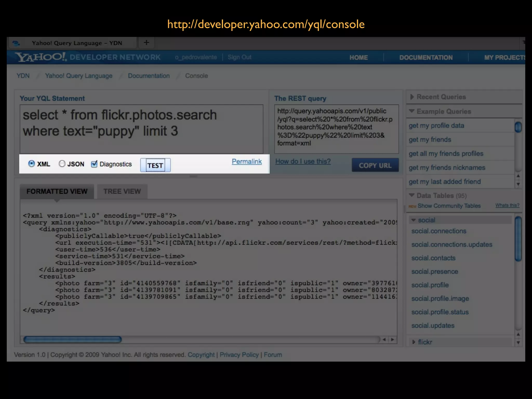Image resolution: width=532 pixels, height=399 pixels.
Task: Select the XML output radio button
Action: click(x=31, y=164)
